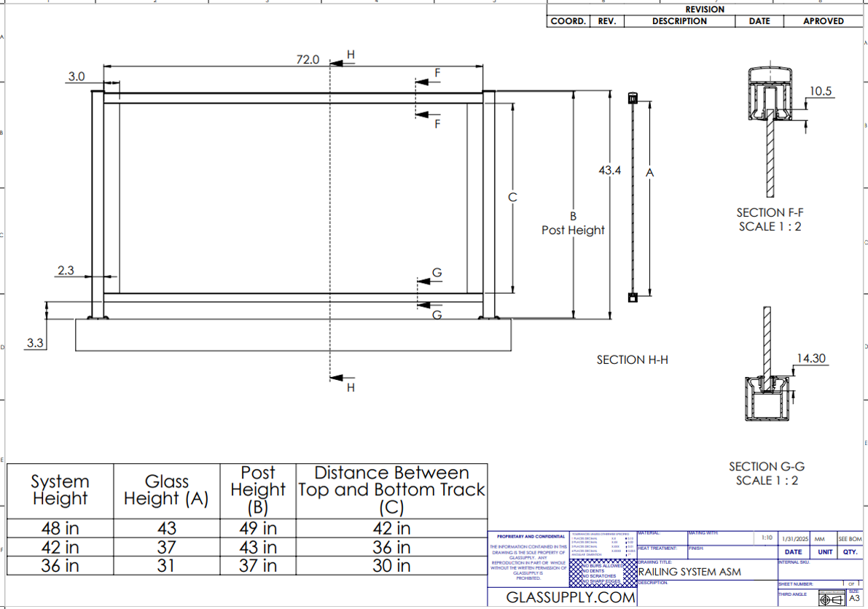Select the 48 in system height cell
This screenshot has width=868, height=609.
click(60, 529)
